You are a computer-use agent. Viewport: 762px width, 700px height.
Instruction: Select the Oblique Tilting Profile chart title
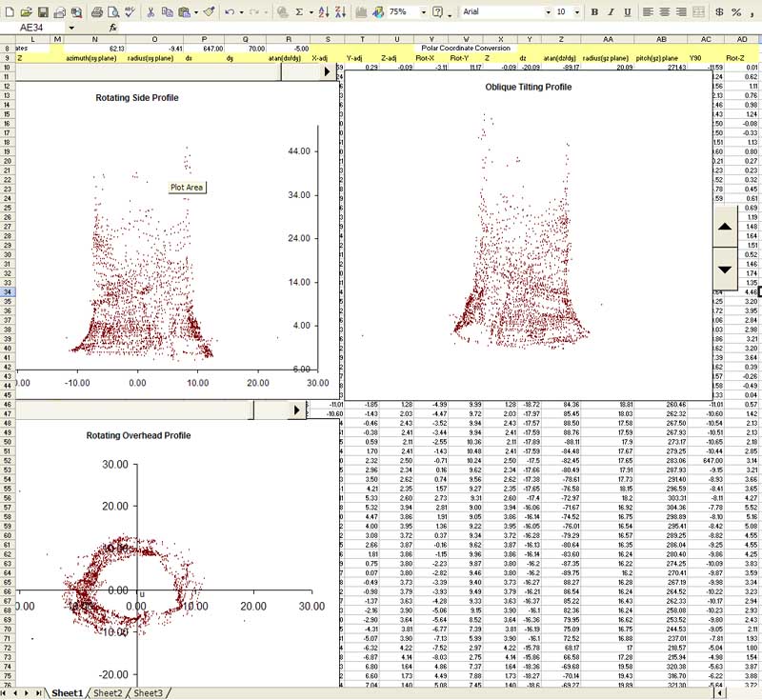529,87
